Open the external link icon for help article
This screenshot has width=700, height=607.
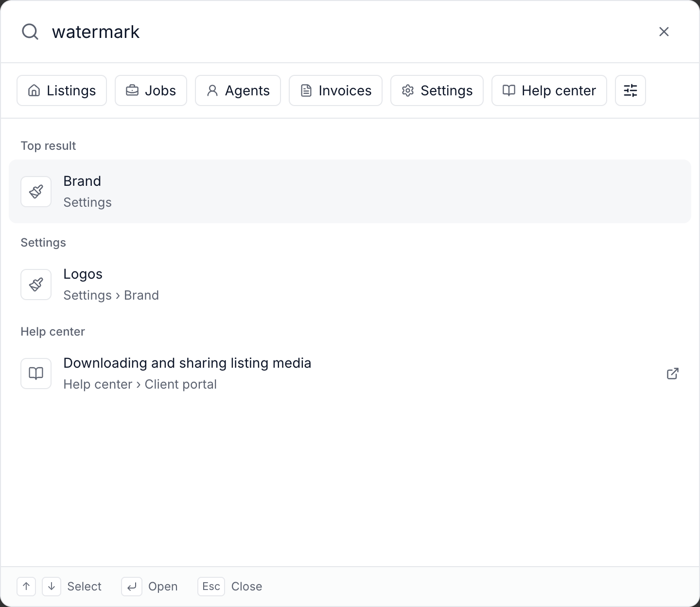[x=673, y=374]
